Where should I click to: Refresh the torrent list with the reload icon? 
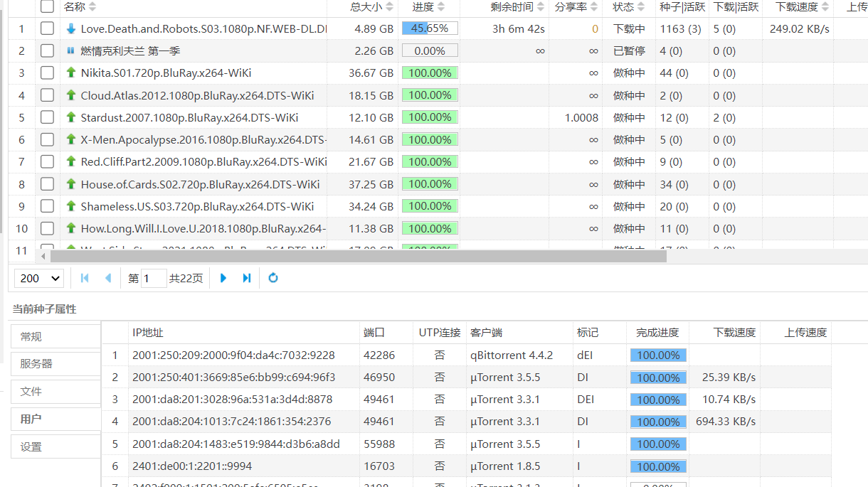[273, 278]
